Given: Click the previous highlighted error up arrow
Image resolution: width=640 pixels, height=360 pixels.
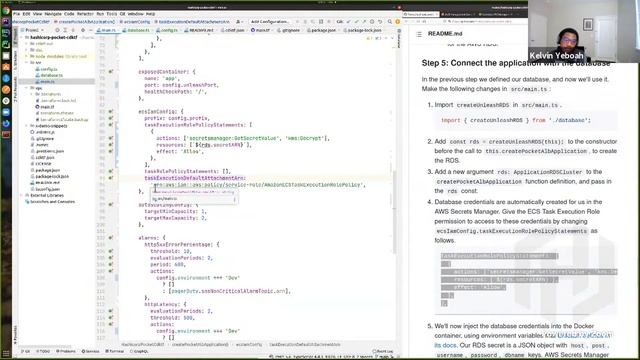Looking at the screenshot, I should (x=386, y=38).
